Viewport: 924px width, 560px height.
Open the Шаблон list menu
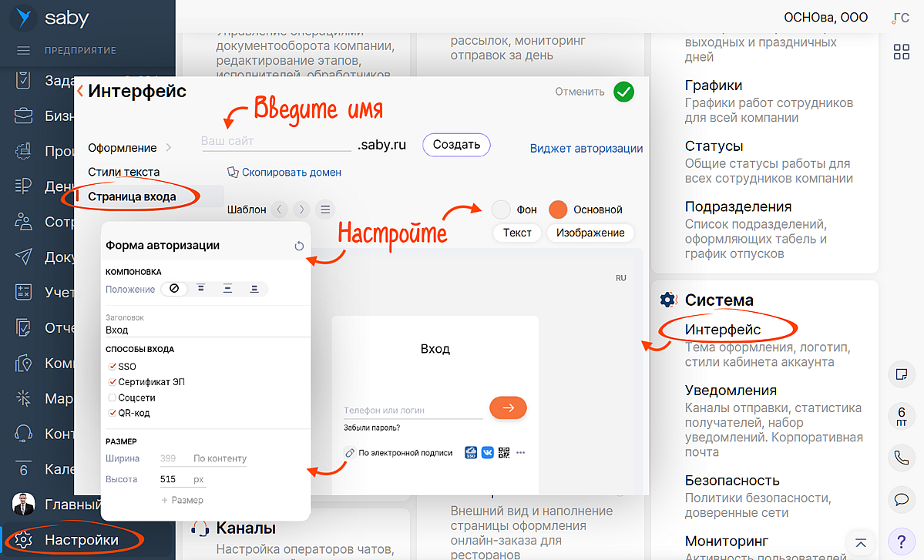point(325,210)
